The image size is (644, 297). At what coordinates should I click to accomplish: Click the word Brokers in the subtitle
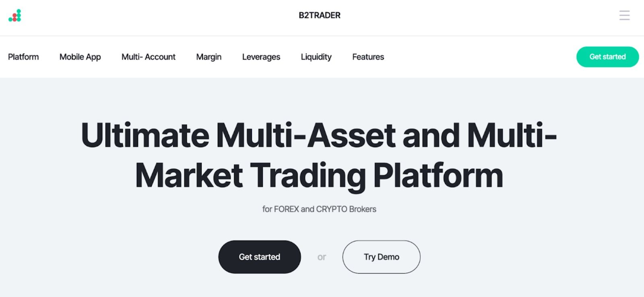point(363,209)
